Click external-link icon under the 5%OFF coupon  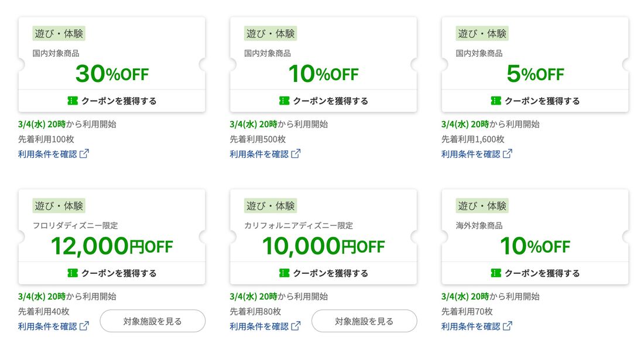pyautogui.click(x=508, y=154)
